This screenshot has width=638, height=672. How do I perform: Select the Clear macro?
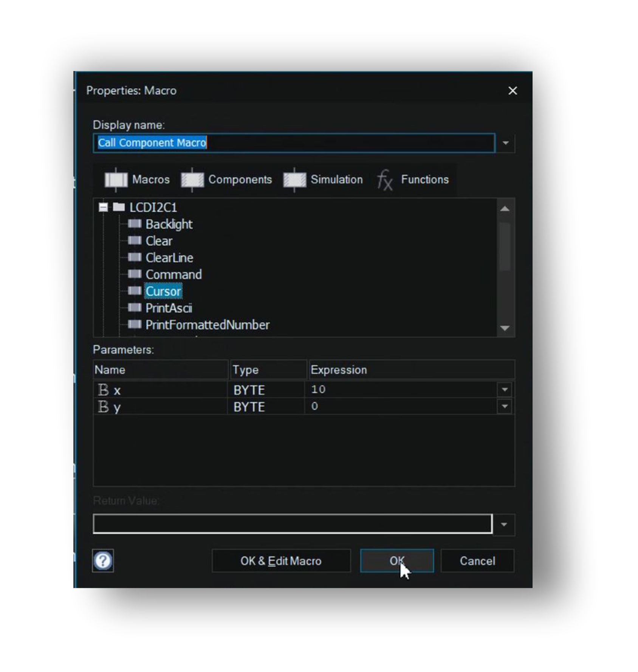pyautogui.click(x=159, y=241)
